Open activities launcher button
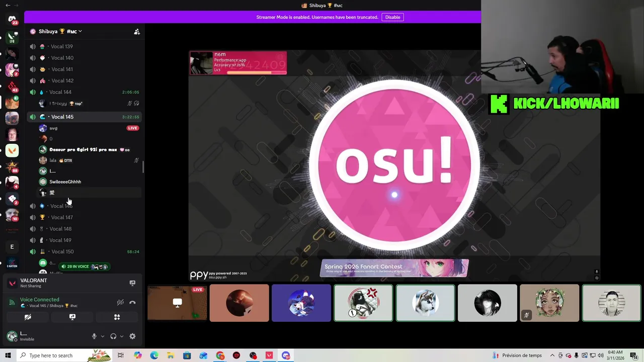 (x=117, y=317)
